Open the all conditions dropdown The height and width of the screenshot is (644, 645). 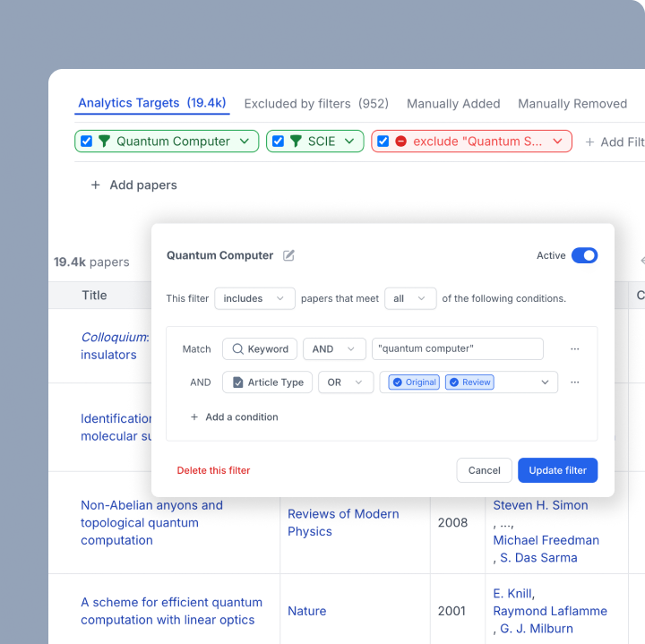[x=410, y=298]
